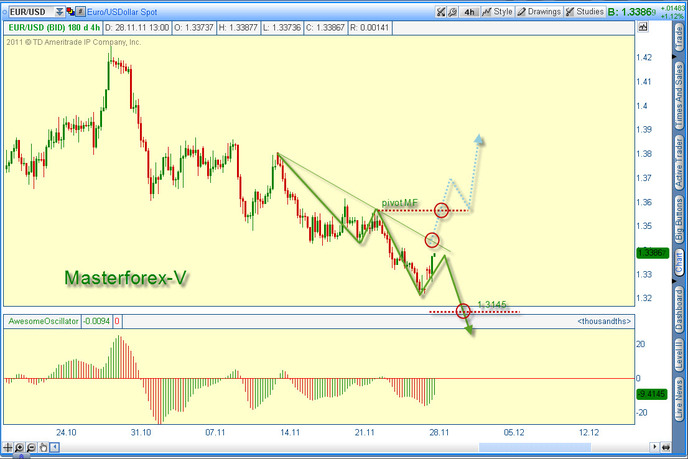Click the pivot MF label on chart
The width and height of the screenshot is (688, 459).
400,203
